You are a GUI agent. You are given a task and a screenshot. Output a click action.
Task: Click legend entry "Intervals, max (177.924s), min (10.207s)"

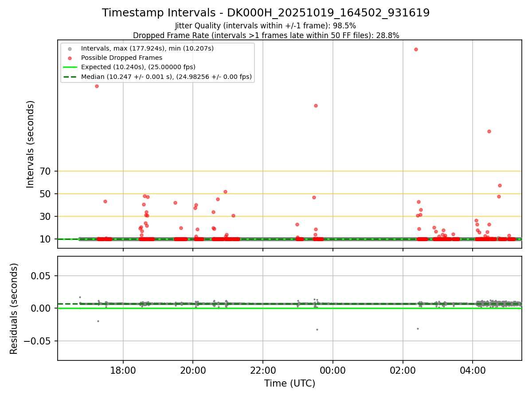[x=147, y=48]
